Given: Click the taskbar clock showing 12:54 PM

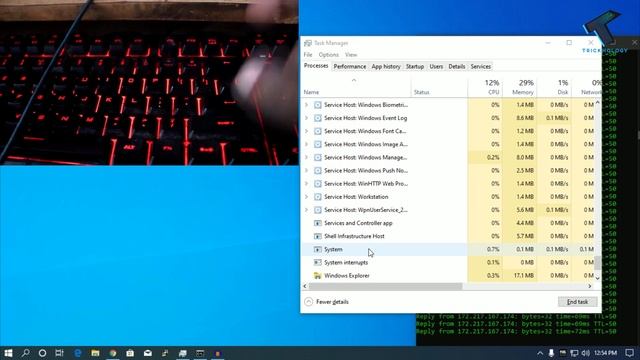Looking at the screenshot, I should [x=606, y=353].
